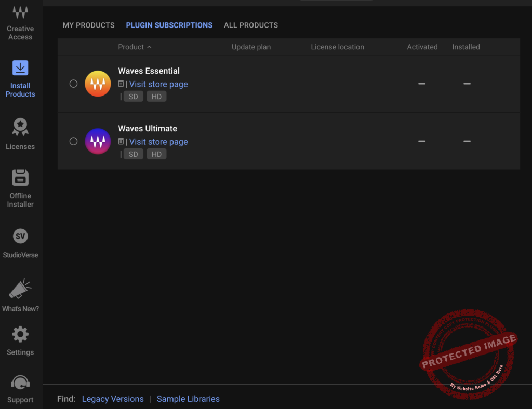Choose HD for Waves Essential
532x409 pixels.
(x=156, y=97)
